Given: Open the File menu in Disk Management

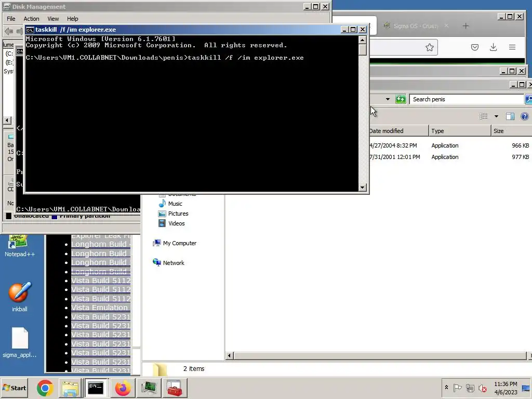Looking at the screenshot, I should pyautogui.click(x=11, y=19).
